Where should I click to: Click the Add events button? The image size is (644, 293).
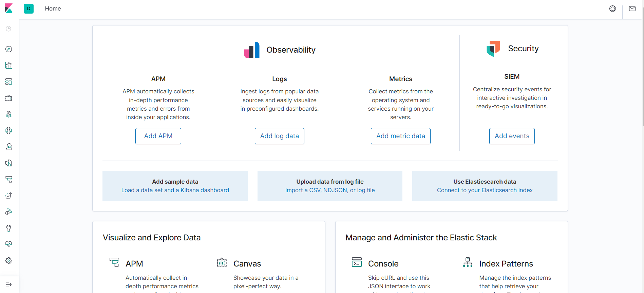pos(512,136)
